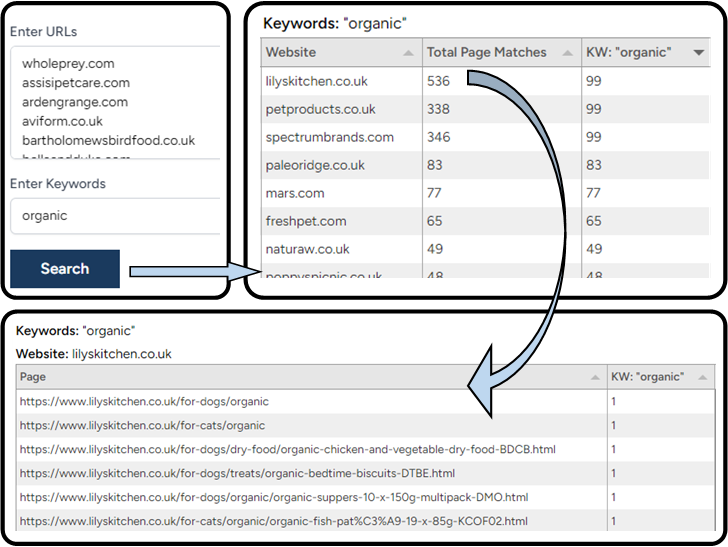The height and width of the screenshot is (547, 728).
Task: Open the organic chicken and vegetable dry food link
Action: point(287,450)
